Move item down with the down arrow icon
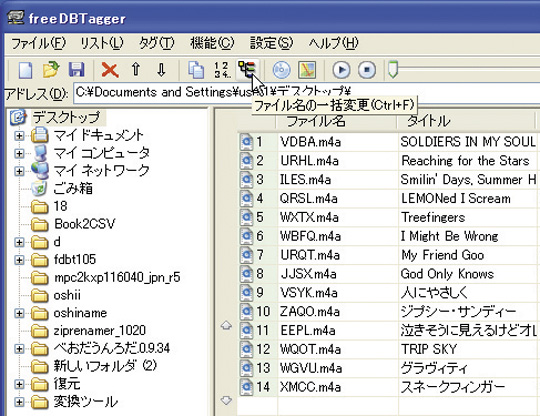 click(161, 69)
